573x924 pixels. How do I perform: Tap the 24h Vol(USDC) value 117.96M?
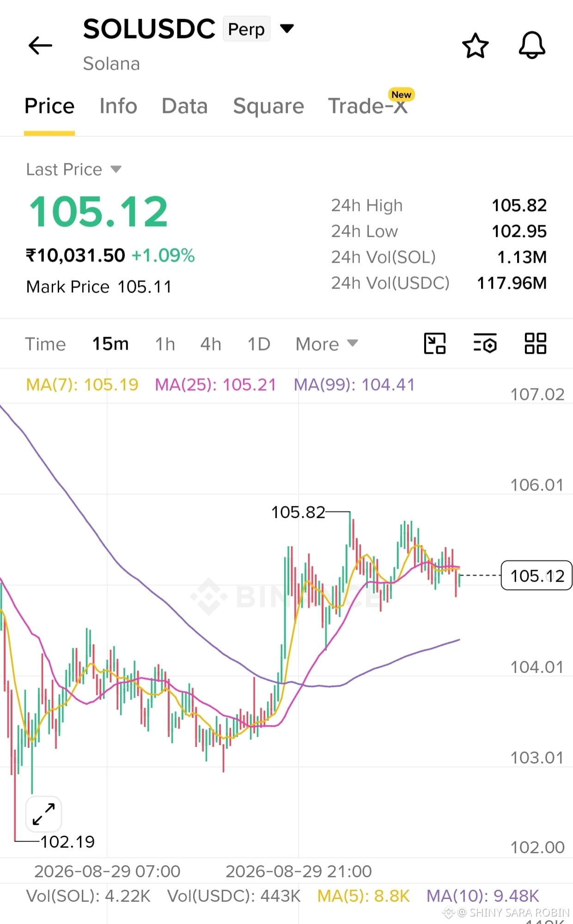pyautogui.click(x=512, y=283)
